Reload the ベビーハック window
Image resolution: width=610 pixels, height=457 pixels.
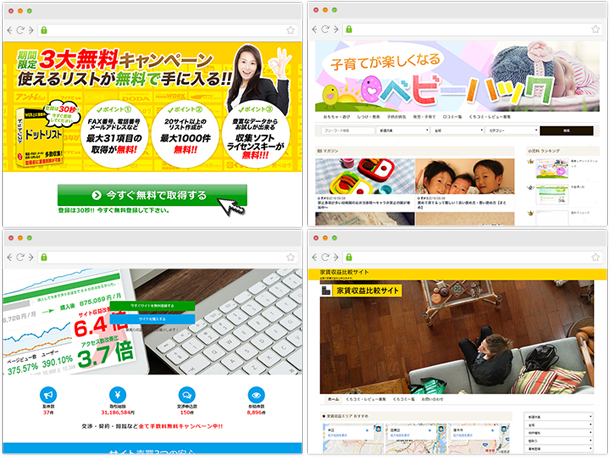click(325, 29)
